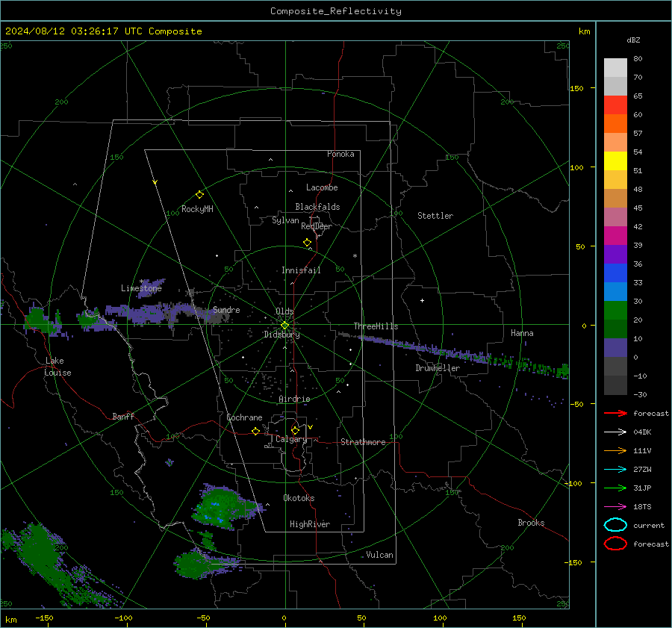Viewport: 672px width, 628px height.
Task: Click the Brooks label
Action: pos(531,523)
